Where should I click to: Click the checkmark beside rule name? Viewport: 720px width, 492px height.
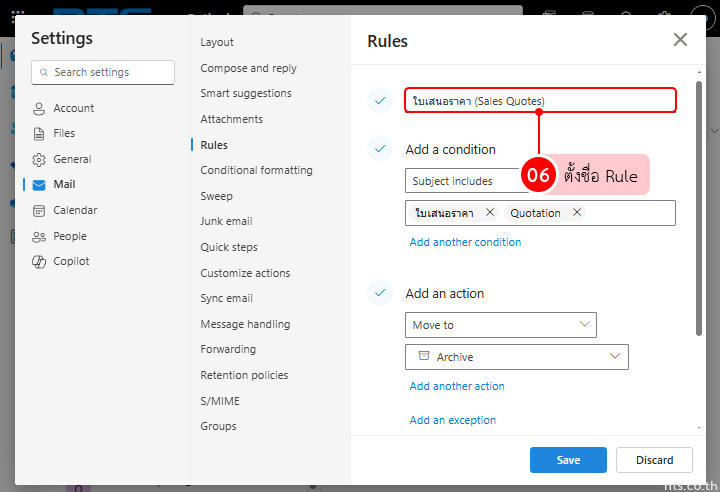379,100
